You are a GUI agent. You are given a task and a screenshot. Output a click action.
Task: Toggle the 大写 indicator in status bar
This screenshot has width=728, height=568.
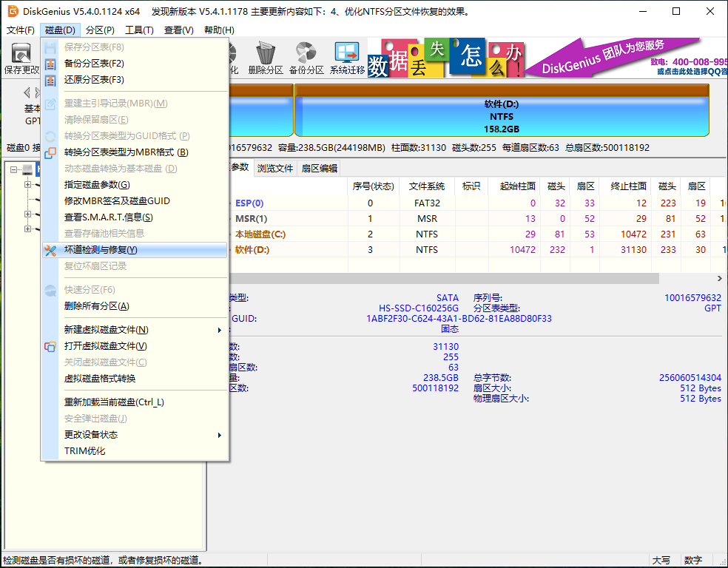[x=661, y=561]
